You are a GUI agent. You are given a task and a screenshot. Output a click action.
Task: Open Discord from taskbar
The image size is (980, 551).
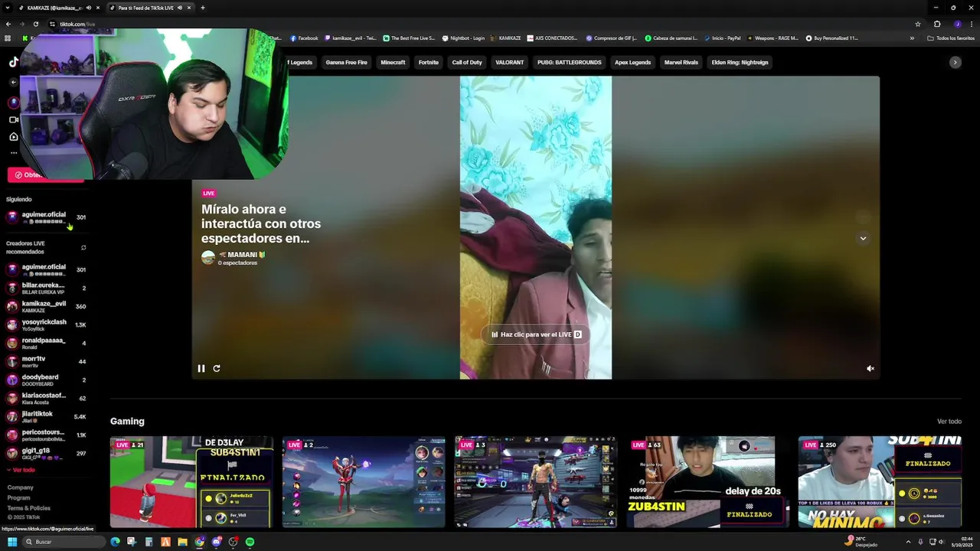tap(216, 542)
